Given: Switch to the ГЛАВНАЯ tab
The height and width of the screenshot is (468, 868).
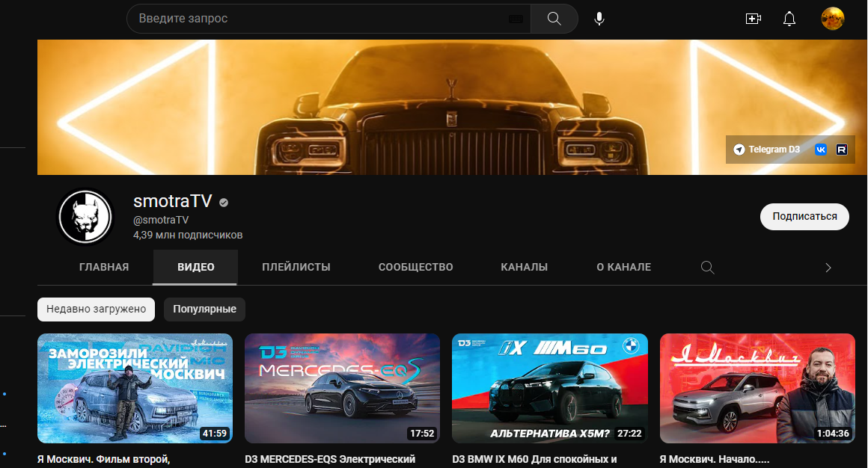Looking at the screenshot, I should pos(104,267).
